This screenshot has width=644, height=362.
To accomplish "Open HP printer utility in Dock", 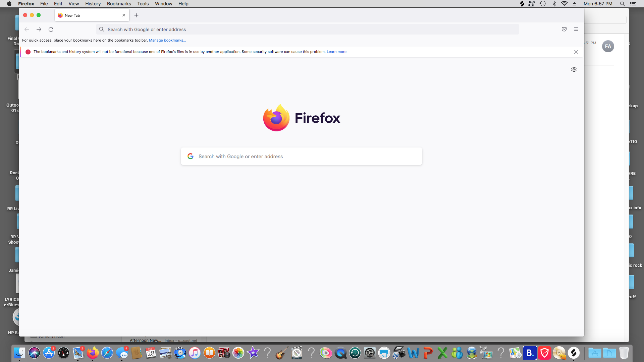I will [x=399, y=353].
